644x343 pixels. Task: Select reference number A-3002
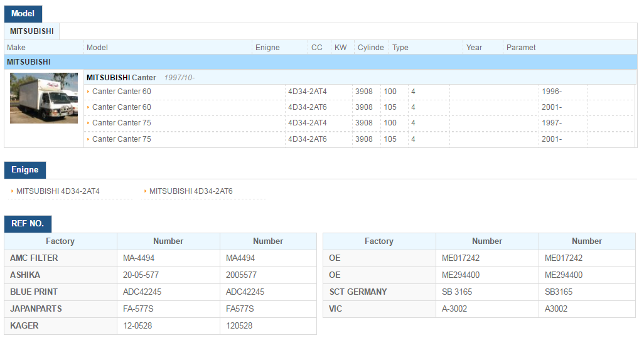(487, 309)
